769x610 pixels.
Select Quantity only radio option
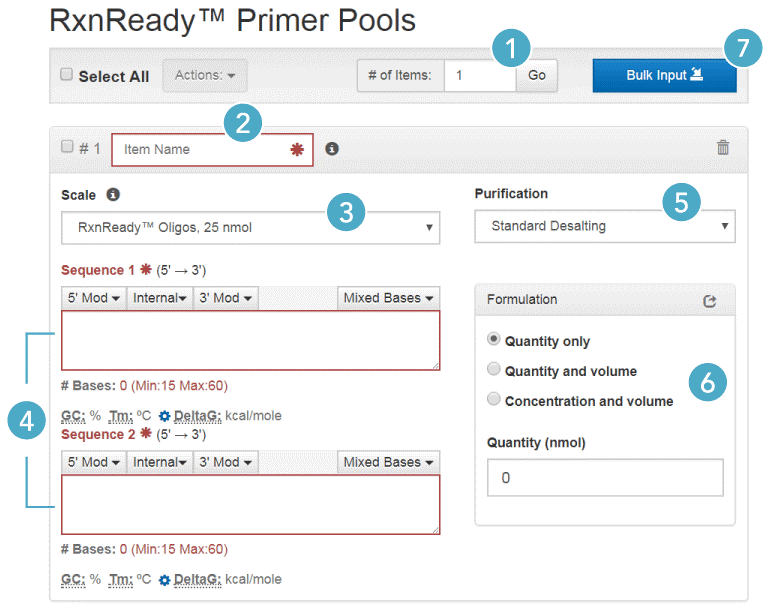coord(493,339)
